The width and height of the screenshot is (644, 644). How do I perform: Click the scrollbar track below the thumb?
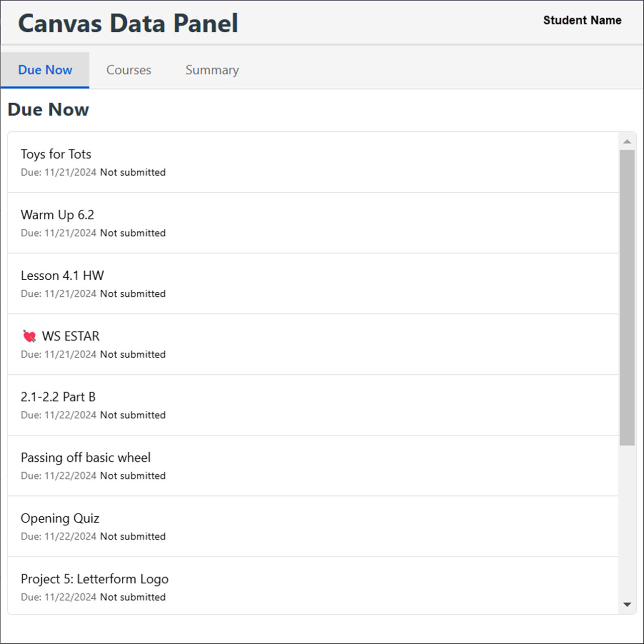click(627, 521)
